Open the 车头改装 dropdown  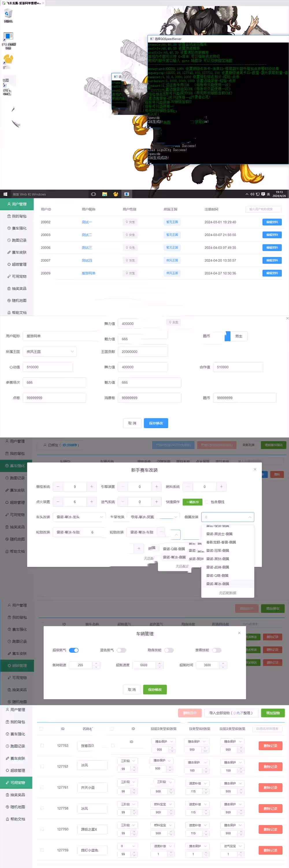(x=79, y=517)
